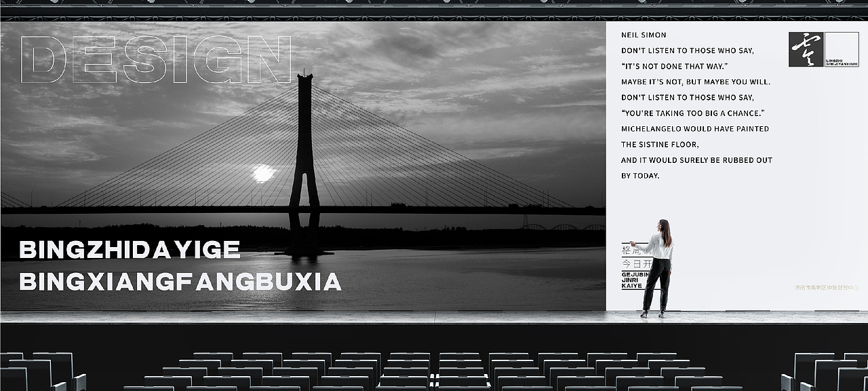Click "AND IT WOULD SURELY BE RUBBED OUT"

click(696, 160)
